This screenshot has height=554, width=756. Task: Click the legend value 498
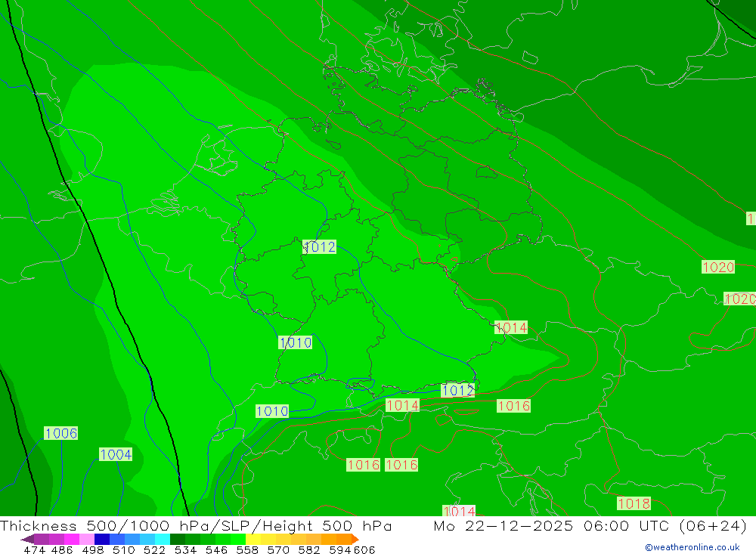tap(93, 549)
